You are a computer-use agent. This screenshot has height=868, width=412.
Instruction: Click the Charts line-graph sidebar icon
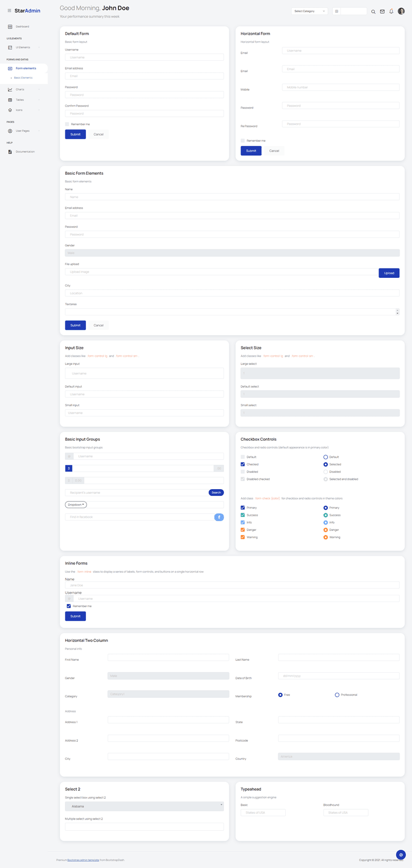click(x=10, y=89)
